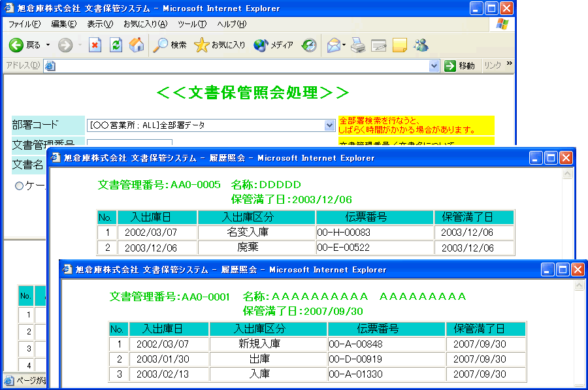Open the ヘルプ(H) menu
The height and width of the screenshot is (390, 588).
coord(232,24)
